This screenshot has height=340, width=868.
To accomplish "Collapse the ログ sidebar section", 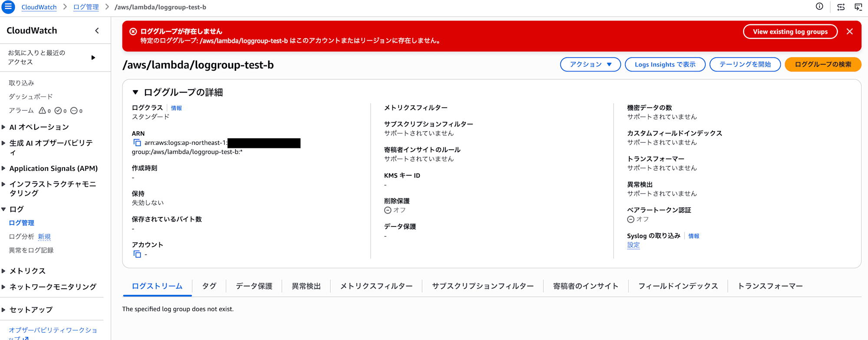I will 3,209.
